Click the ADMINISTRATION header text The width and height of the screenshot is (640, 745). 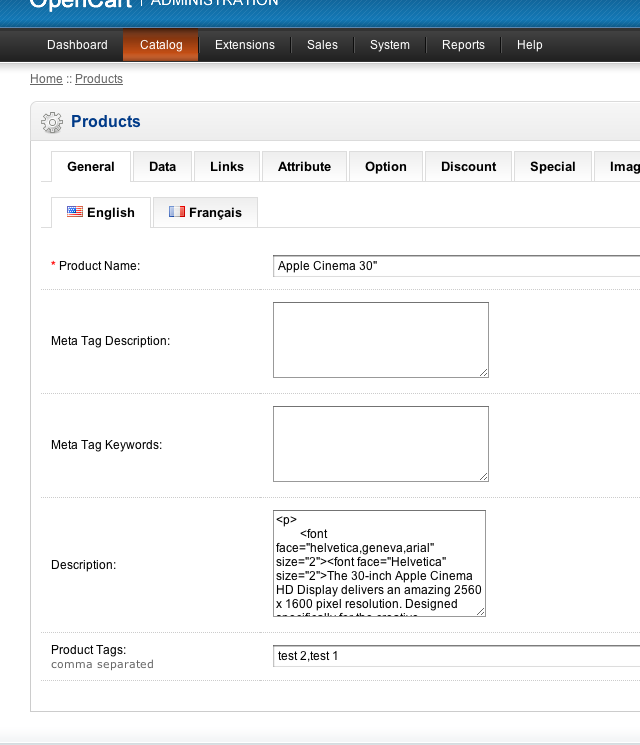(214, 3)
